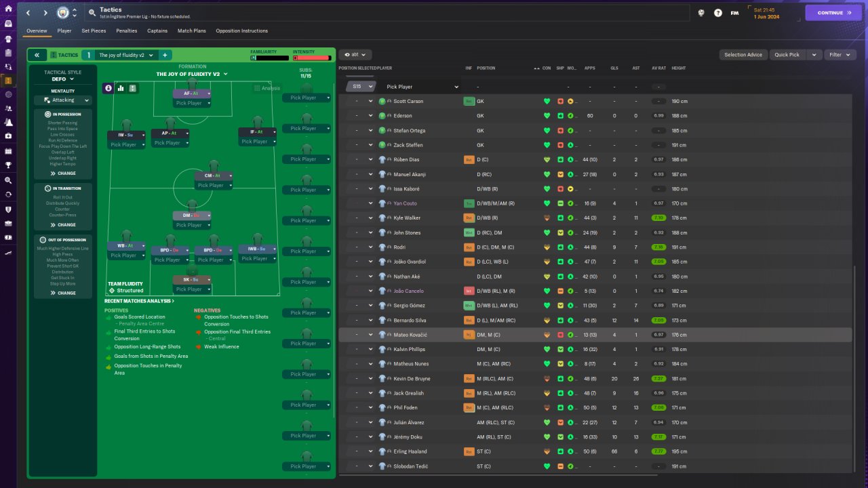Viewport: 868px width, 488px height.
Task: Open the Recent Matches Analysis link
Action: tap(139, 301)
